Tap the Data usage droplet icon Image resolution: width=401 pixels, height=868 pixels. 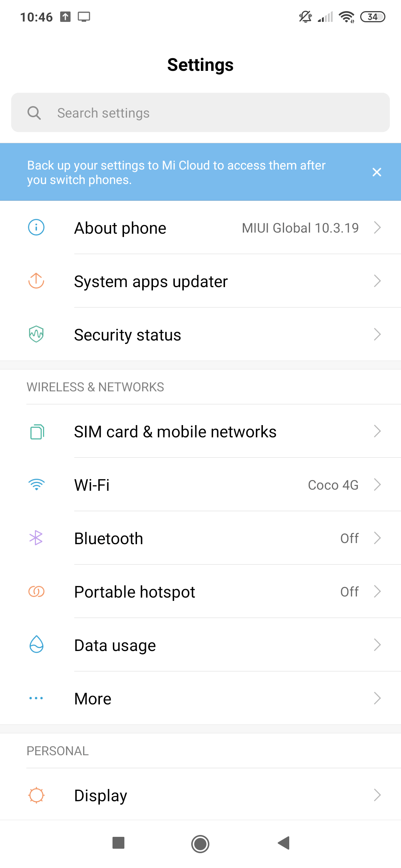coord(36,645)
